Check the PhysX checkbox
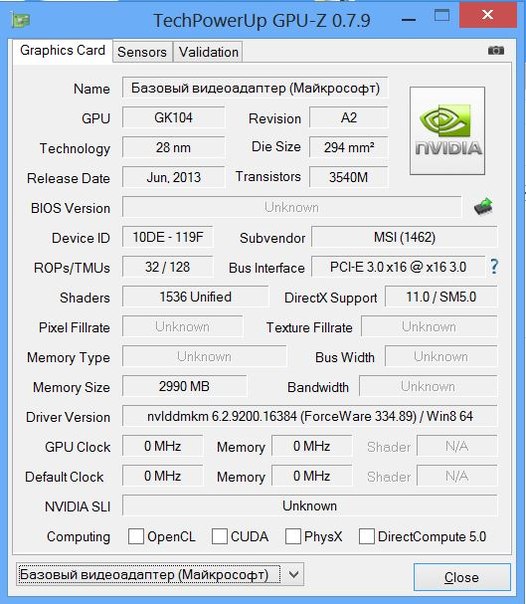This screenshot has height=604, width=526. click(x=293, y=536)
